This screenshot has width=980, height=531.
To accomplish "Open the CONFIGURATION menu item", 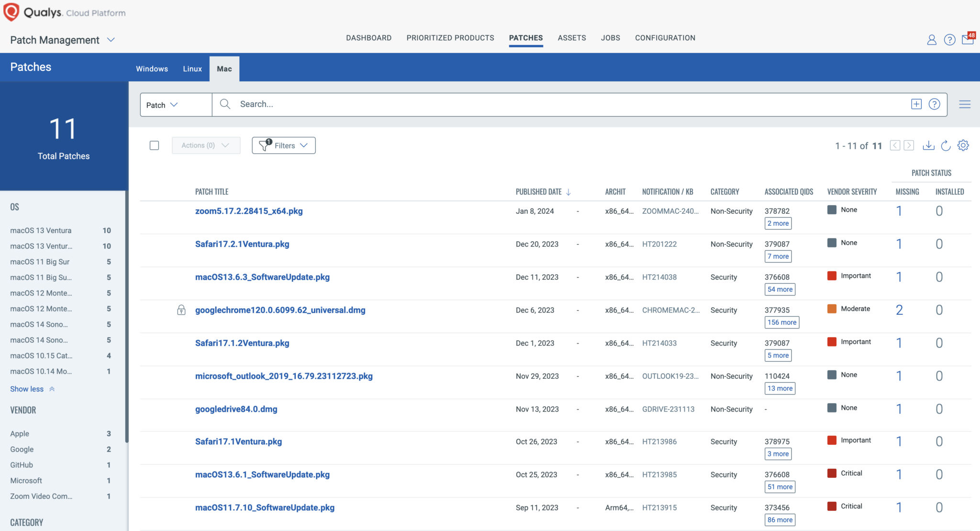I will point(665,38).
